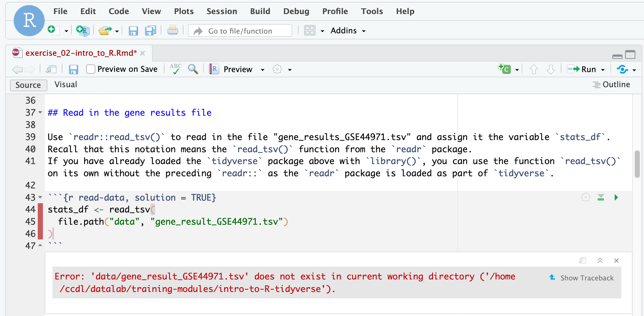Image resolution: width=644 pixels, height=316 pixels.
Task: Run spell check on document
Action: [176, 69]
